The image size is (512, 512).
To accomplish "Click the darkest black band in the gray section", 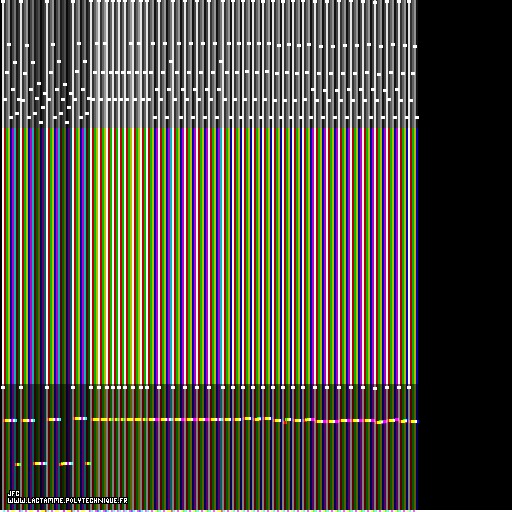I will (x=69, y=64).
